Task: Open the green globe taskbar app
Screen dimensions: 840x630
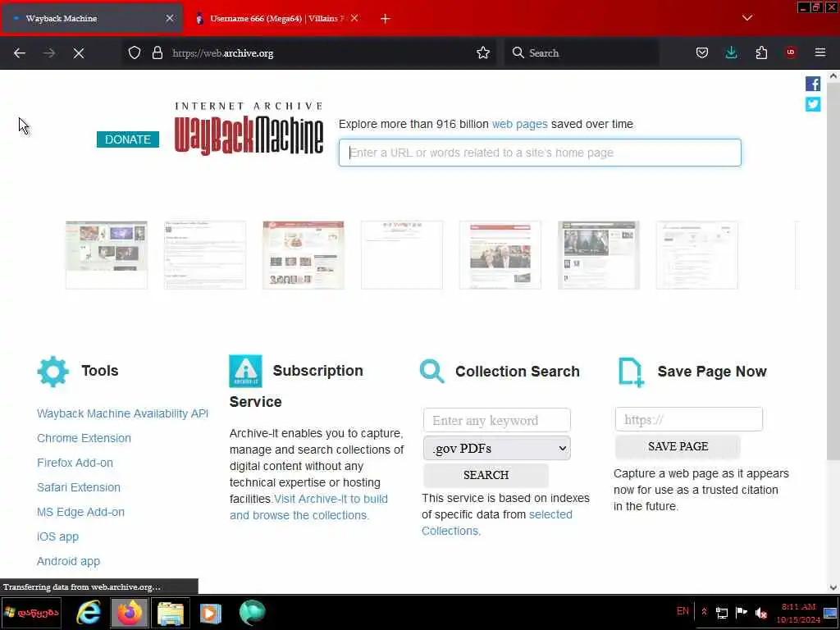Action: pyautogui.click(x=252, y=612)
